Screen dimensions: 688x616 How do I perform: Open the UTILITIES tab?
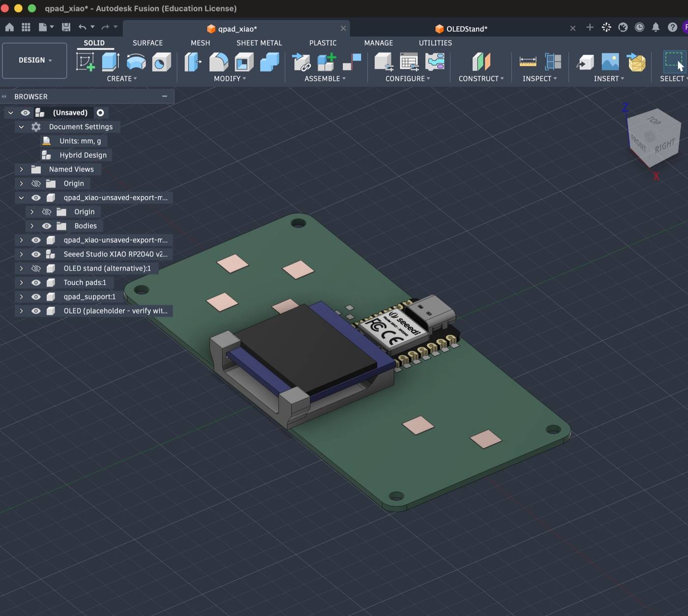coord(435,43)
